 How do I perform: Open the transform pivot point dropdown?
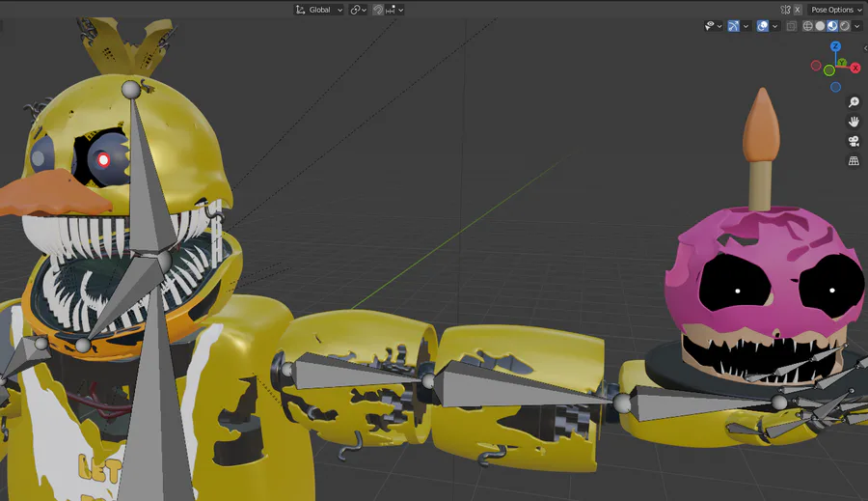tap(359, 10)
